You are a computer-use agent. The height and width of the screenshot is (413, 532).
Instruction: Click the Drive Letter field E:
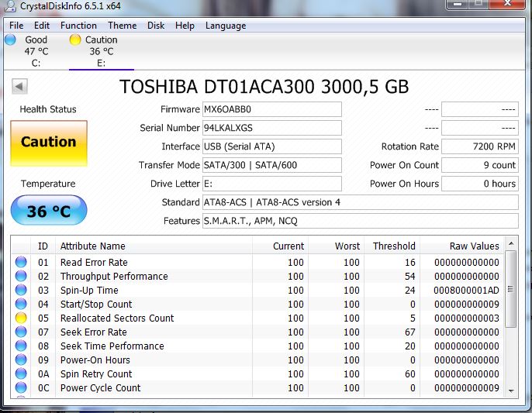pos(272,184)
